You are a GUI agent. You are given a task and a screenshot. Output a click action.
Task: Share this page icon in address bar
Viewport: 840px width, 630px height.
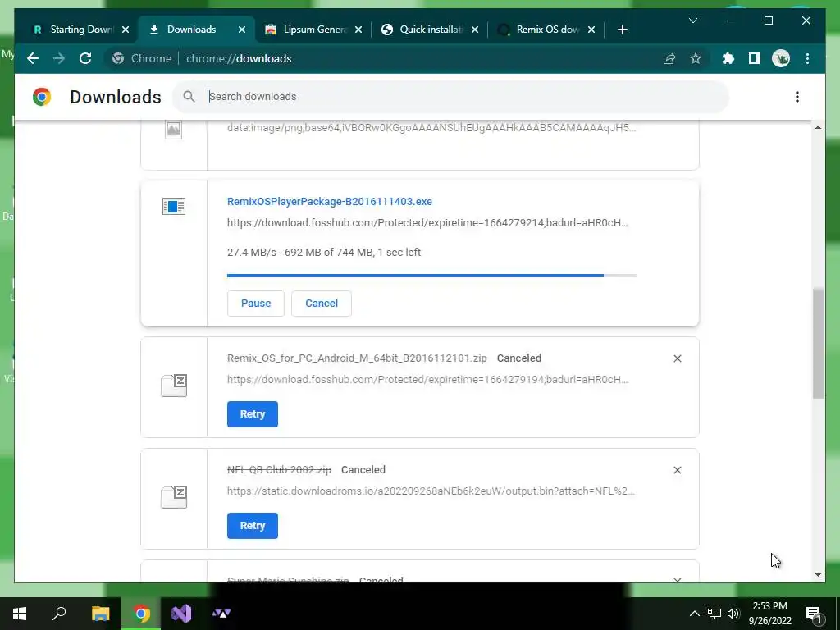[669, 58]
